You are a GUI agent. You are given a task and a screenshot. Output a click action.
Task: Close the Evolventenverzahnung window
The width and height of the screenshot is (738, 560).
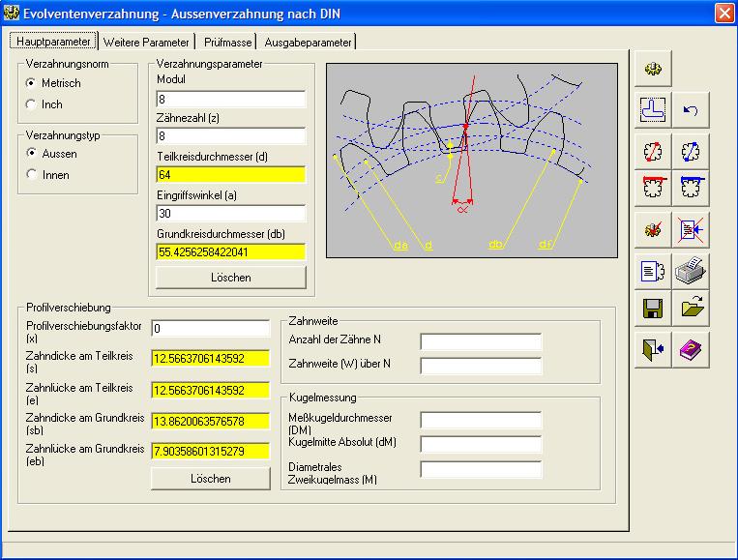pyautogui.click(x=724, y=13)
